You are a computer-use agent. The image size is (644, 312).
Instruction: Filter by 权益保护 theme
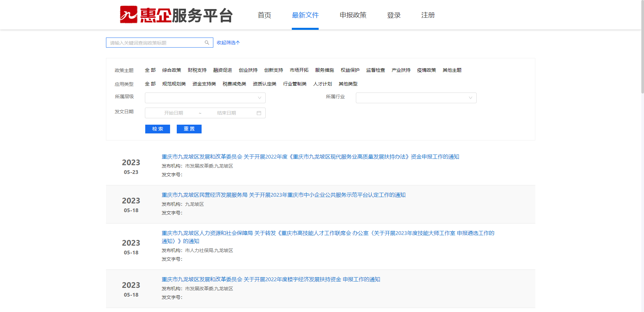(350, 70)
